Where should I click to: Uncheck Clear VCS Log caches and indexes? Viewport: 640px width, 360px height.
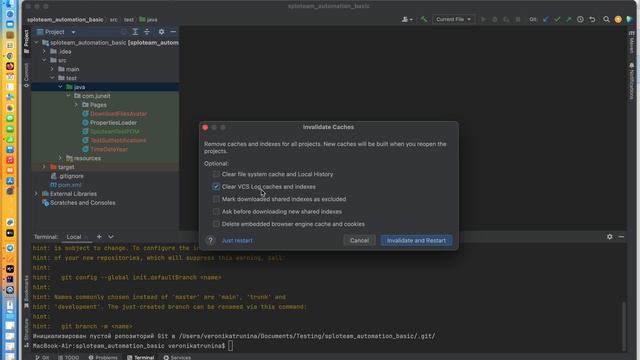(x=216, y=187)
